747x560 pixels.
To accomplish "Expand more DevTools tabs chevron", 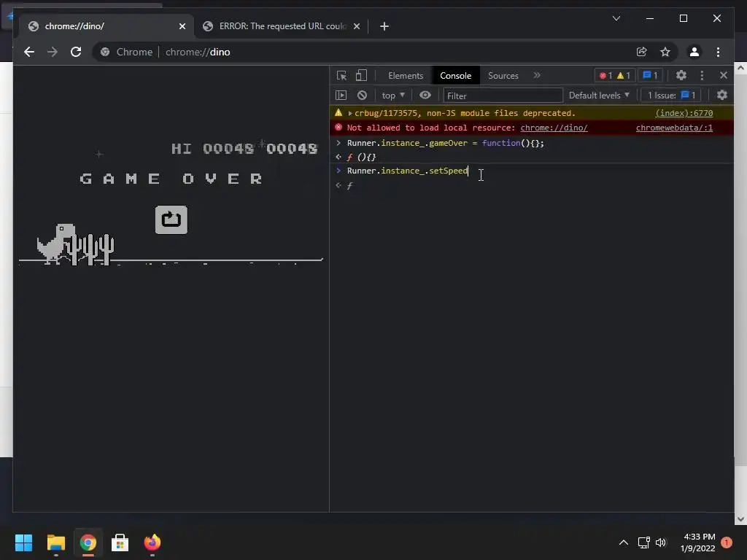I will click(537, 75).
